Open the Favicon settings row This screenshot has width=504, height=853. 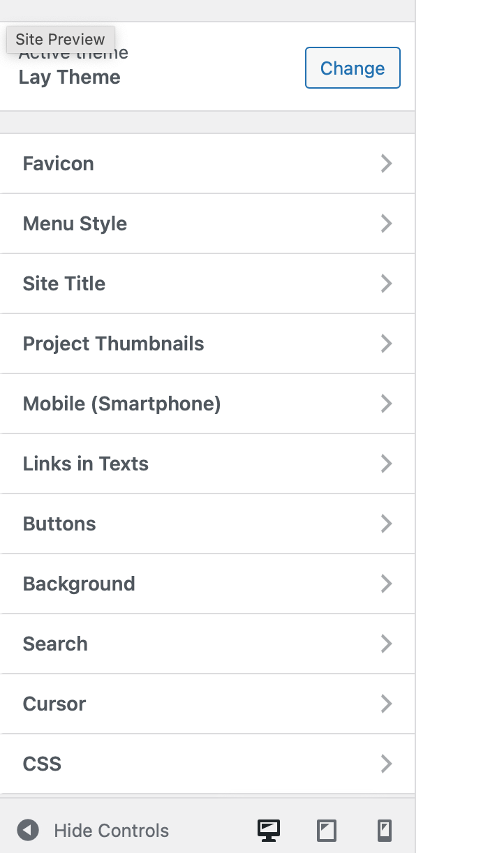207,163
